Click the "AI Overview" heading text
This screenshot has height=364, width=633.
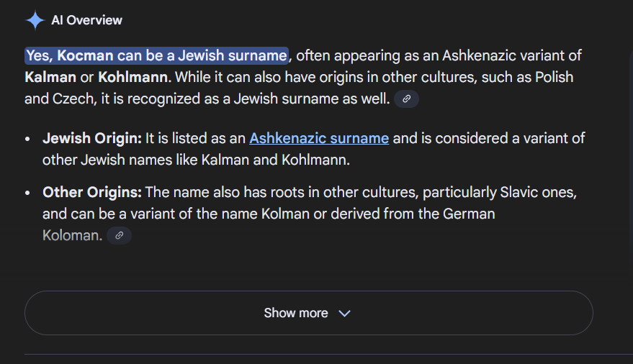pyautogui.click(x=86, y=20)
